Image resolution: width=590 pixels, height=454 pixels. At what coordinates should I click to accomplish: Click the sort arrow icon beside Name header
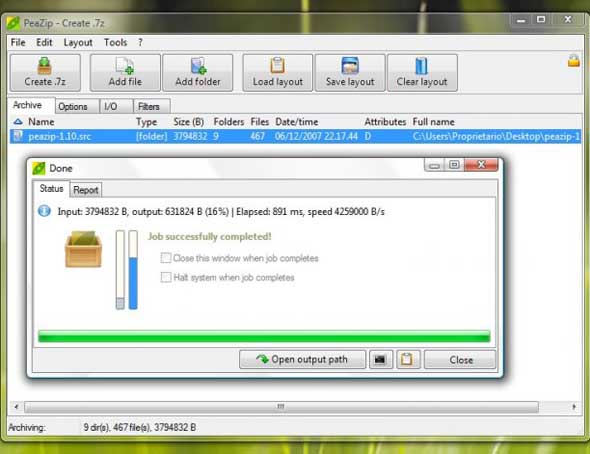pyautogui.click(x=18, y=122)
